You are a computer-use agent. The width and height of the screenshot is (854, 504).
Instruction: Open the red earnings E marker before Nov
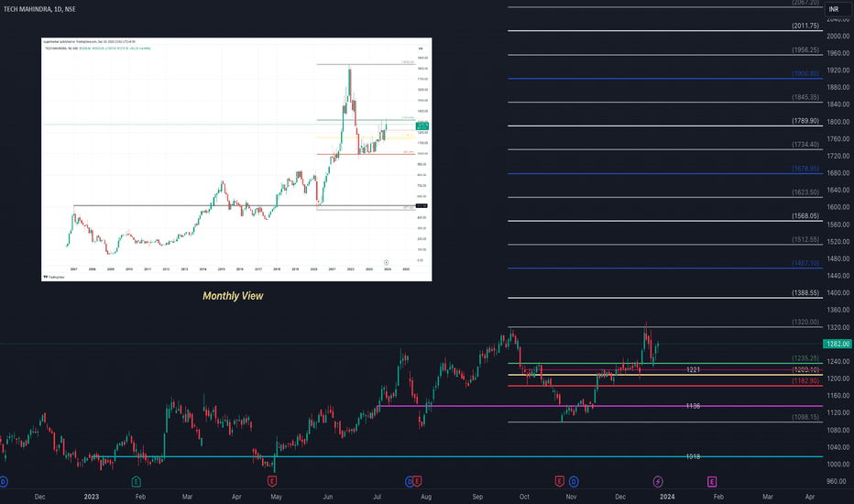point(559,481)
